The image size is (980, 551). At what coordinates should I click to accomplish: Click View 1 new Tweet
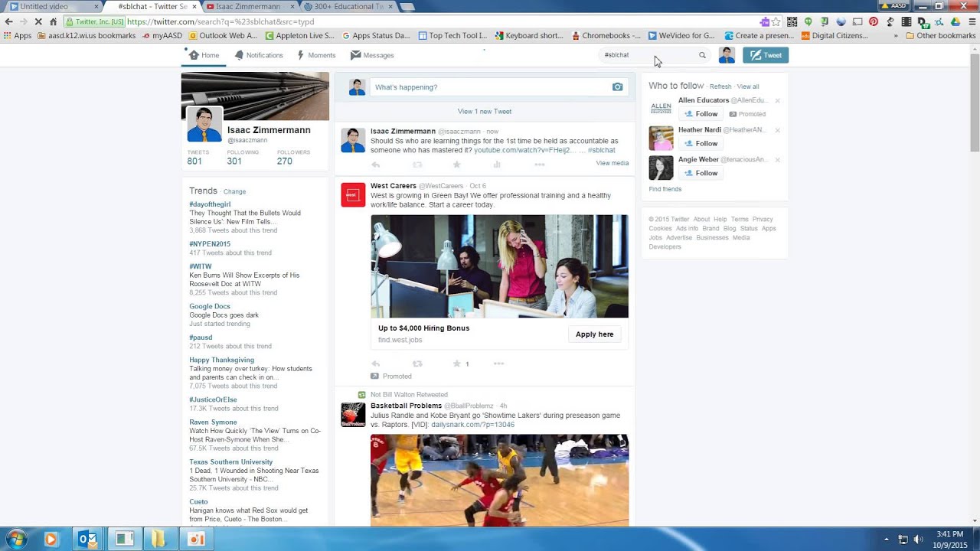tap(485, 112)
